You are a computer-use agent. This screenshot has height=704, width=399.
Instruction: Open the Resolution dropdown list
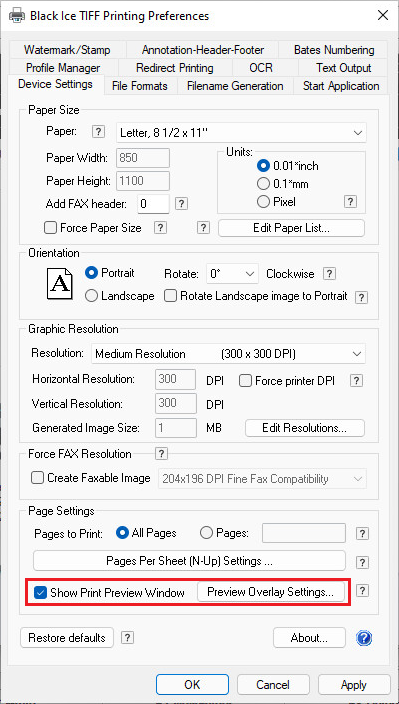coord(228,354)
